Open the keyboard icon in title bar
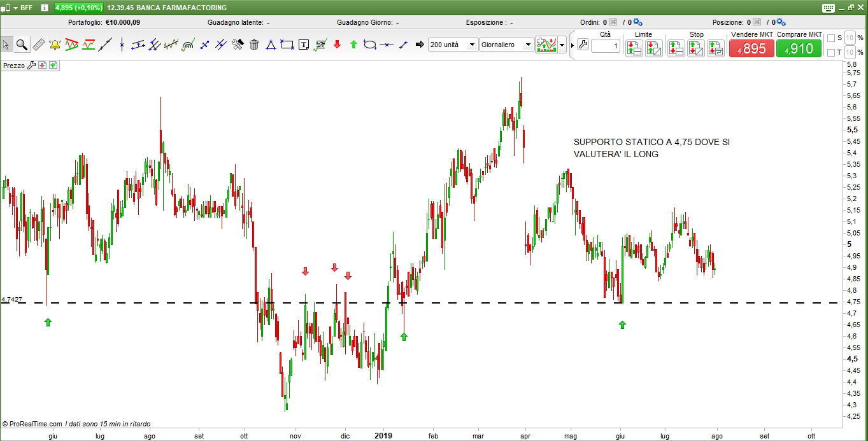The image size is (868, 441). (x=828, y=8)
